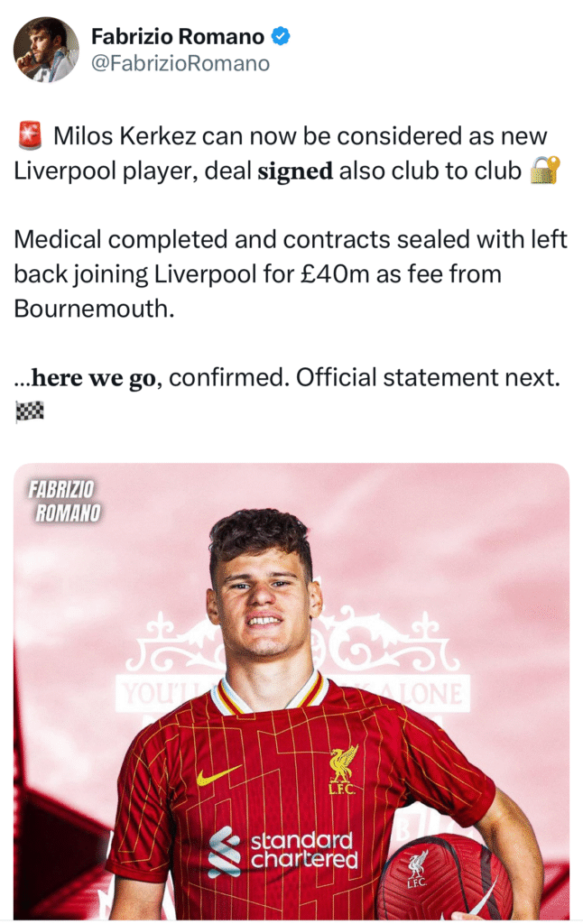Viewport: 583px width, 924px height.
Task: Click the LFC crest on the red ball
Action: (x=418, y=869)
